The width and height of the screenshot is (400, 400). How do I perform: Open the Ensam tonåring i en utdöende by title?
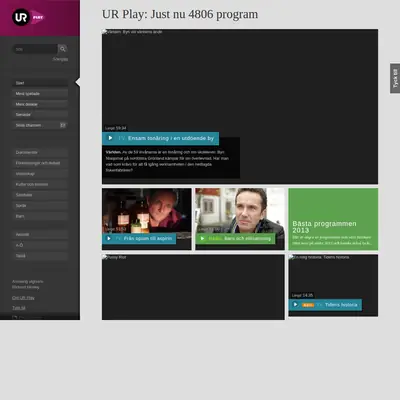(x=171, y=138)
